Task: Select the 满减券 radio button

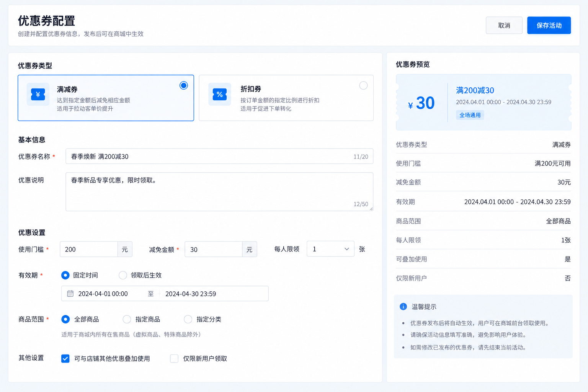Action: (184, 85)
